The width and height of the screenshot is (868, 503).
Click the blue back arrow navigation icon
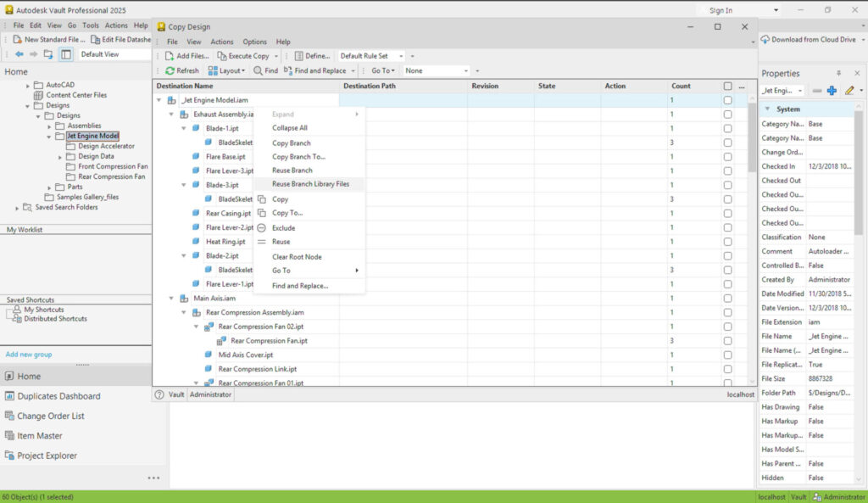pyautogui.click(x=19, y=54)
